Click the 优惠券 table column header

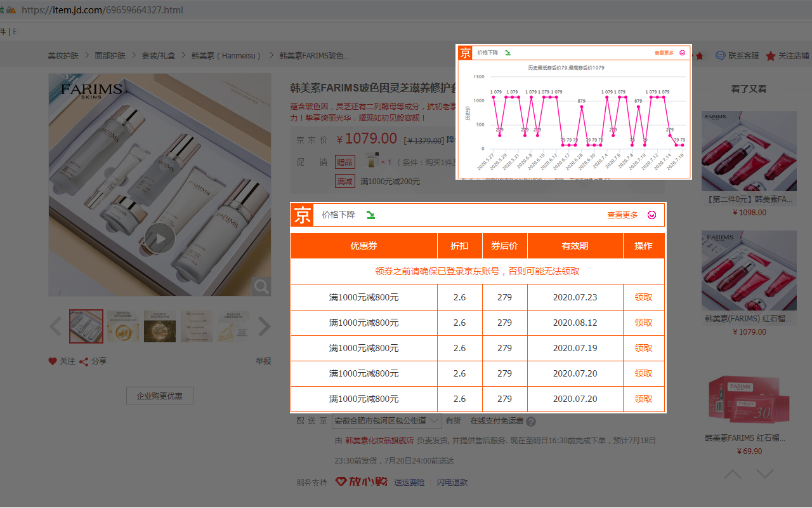(x=363, y=246)
